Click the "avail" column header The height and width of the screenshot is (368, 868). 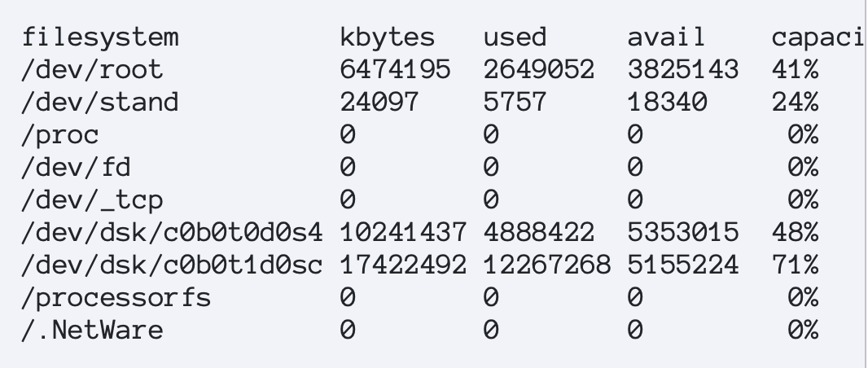[x=667, y=37]
